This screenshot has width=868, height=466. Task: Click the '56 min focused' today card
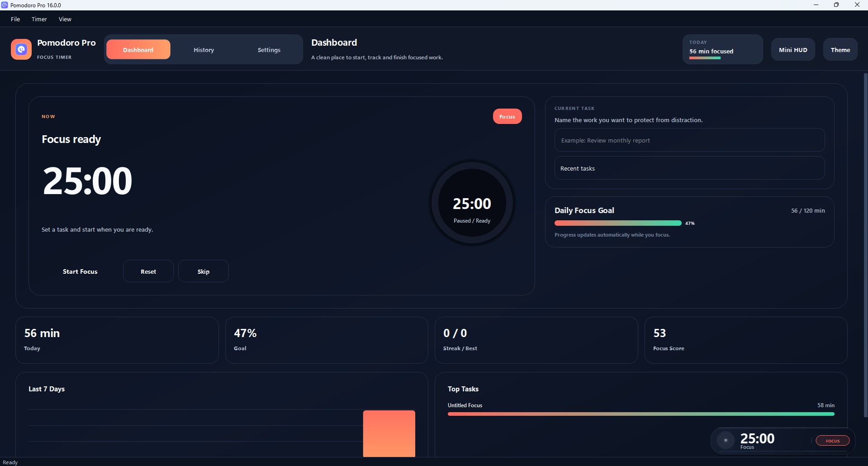pyautogui.click(x=722, y=49)
